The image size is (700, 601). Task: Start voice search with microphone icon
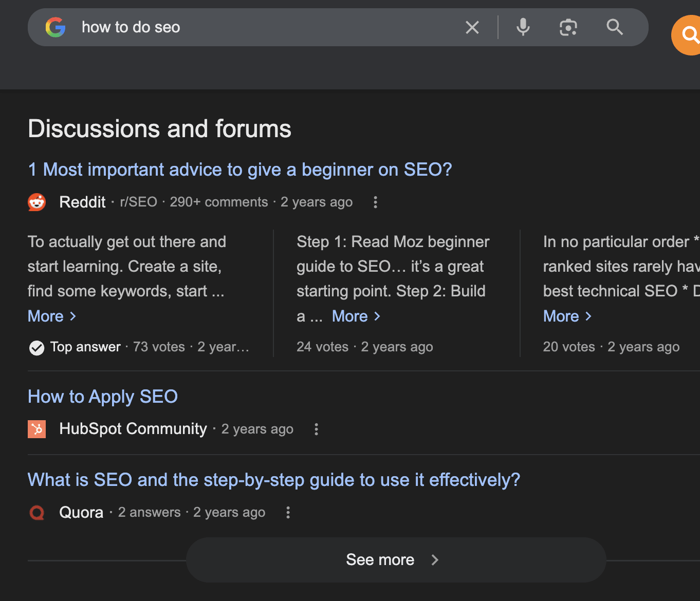point(523,27)
